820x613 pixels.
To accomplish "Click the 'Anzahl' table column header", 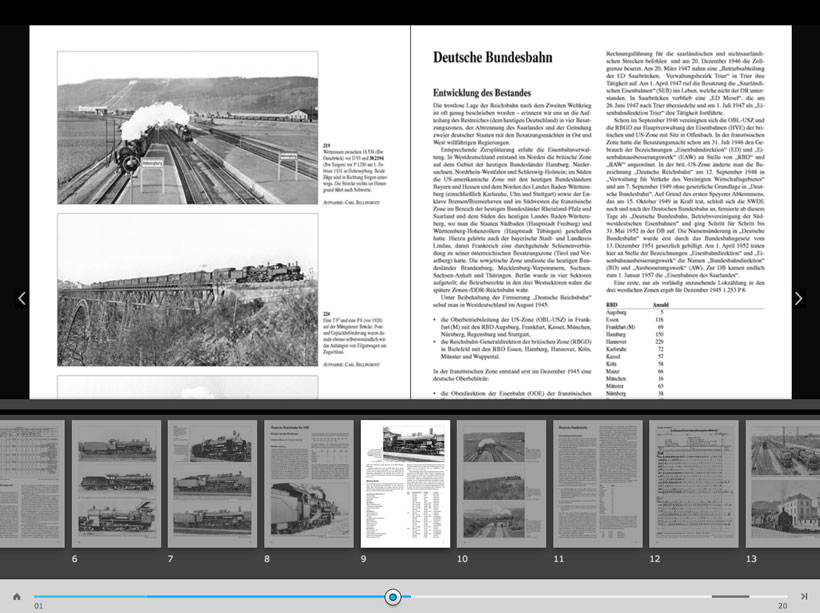I will pos(660,304).
